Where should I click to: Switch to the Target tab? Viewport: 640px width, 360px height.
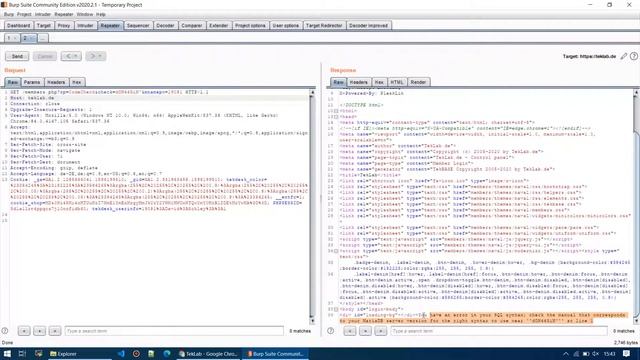44,25
